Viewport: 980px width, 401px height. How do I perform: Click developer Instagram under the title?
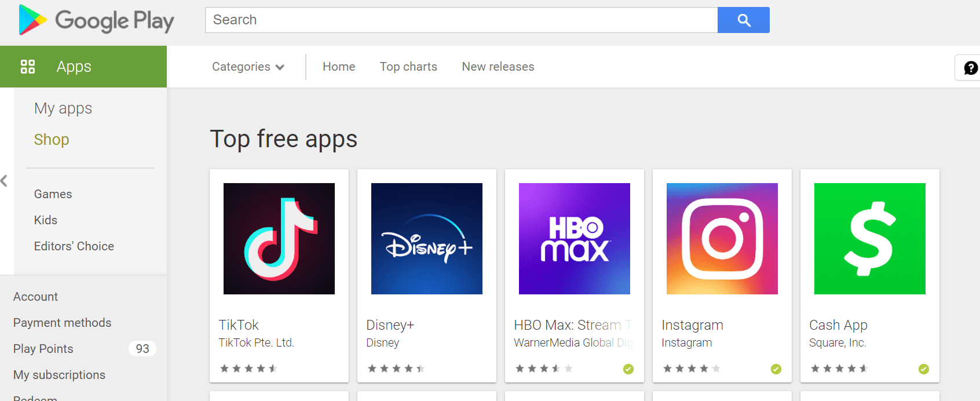(686, 342)
